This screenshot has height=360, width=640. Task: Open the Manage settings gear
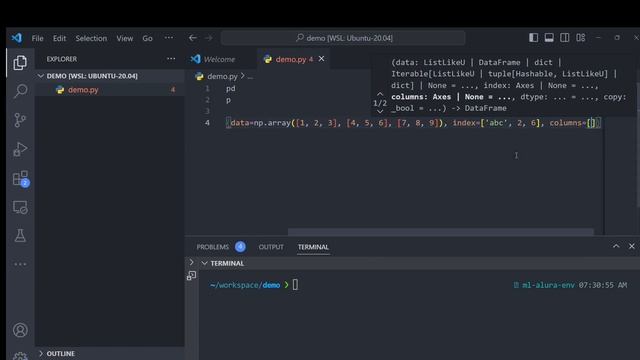[x=20, y=356]
